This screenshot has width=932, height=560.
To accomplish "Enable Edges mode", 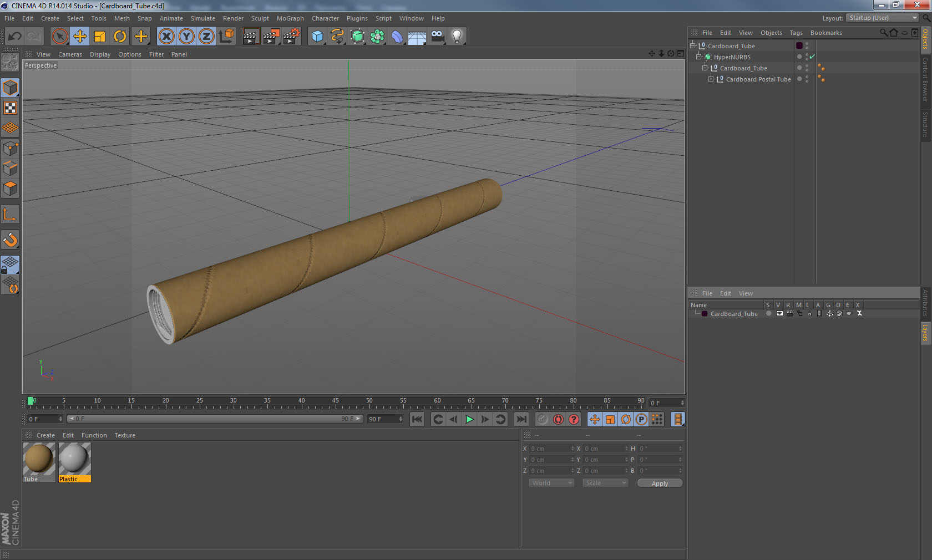I will (11, 169).
